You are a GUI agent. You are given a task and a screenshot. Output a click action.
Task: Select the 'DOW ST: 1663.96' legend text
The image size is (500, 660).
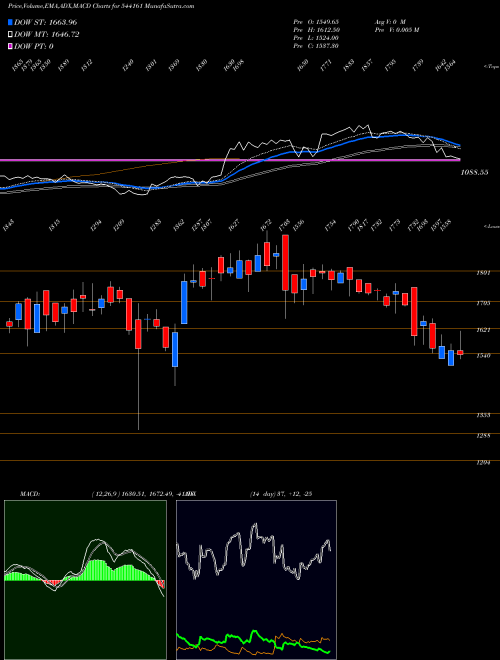[x=45, y=22]
